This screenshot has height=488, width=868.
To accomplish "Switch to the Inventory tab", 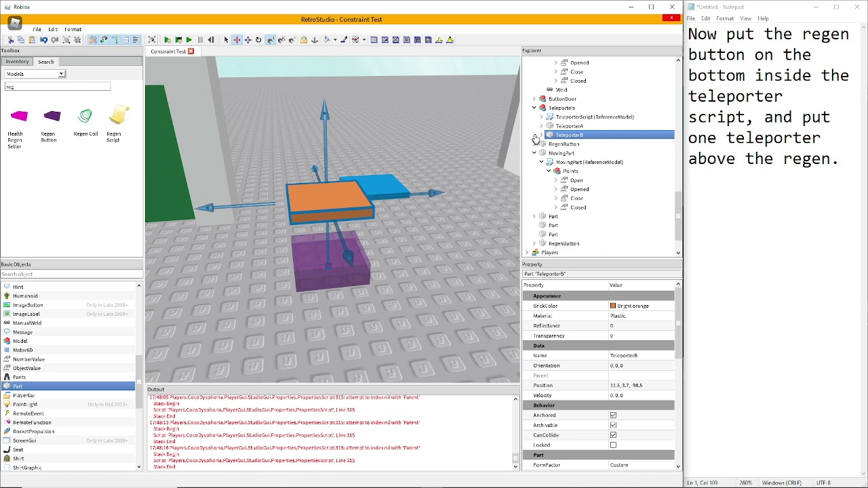I will click(x=18, y=62).
